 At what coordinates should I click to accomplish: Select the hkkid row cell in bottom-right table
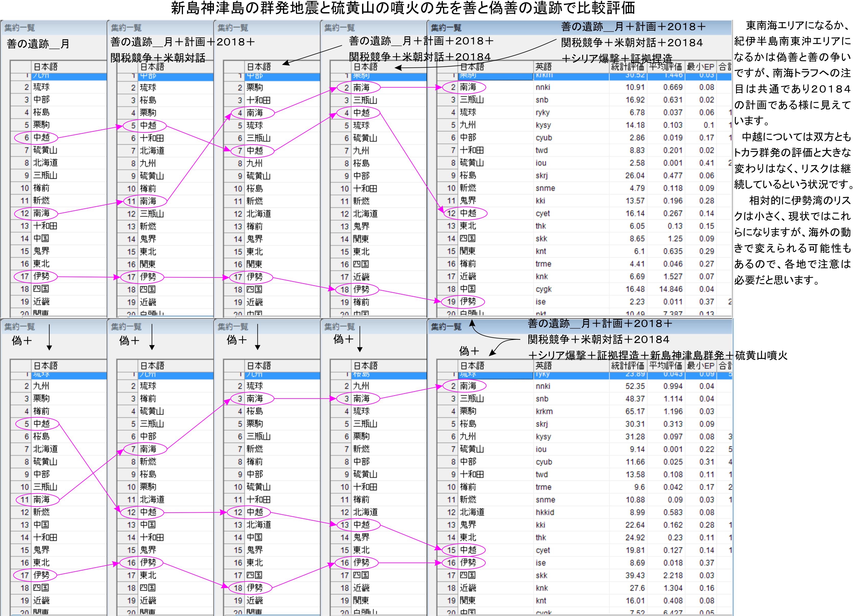click(x=545, y=512)
